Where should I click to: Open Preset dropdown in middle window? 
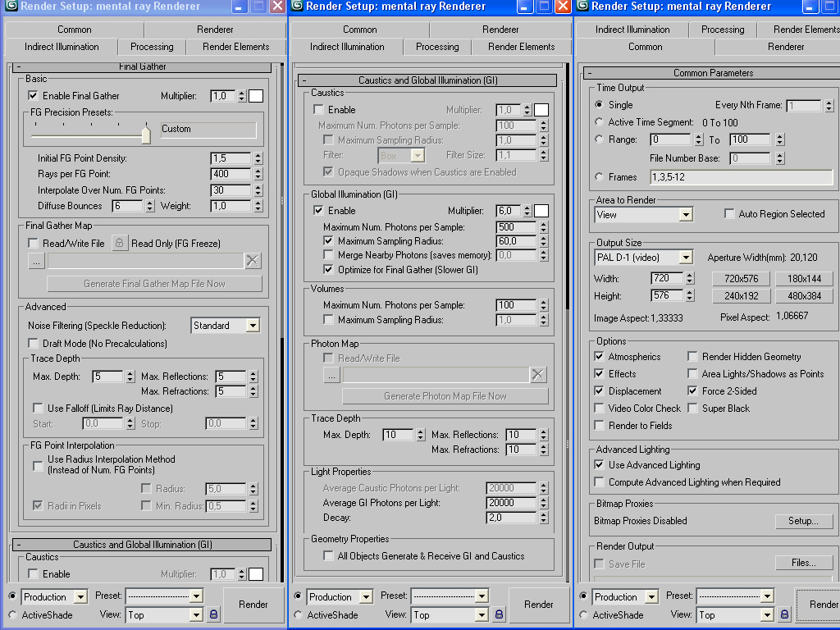tap(482, 596)
